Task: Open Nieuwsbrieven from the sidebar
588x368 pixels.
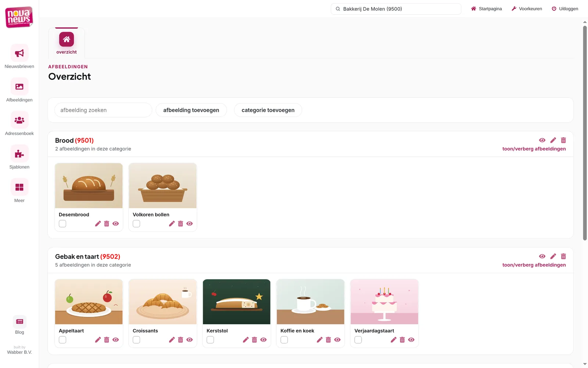Action: 19,57
